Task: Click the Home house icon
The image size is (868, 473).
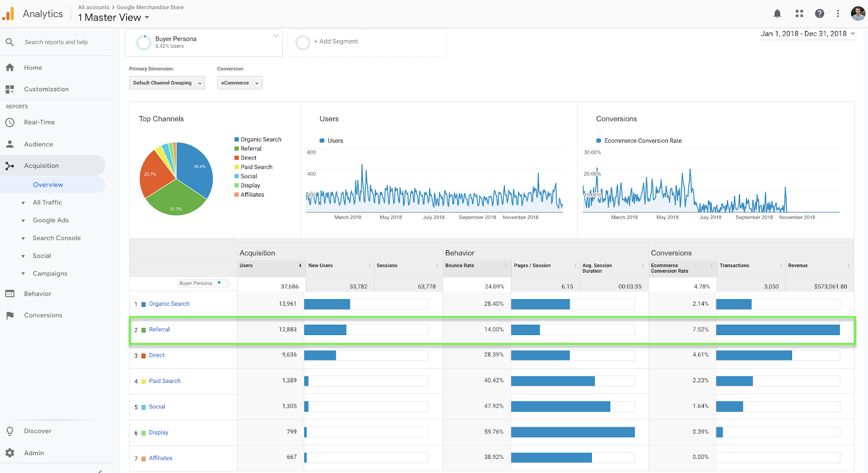Action: 10,68
